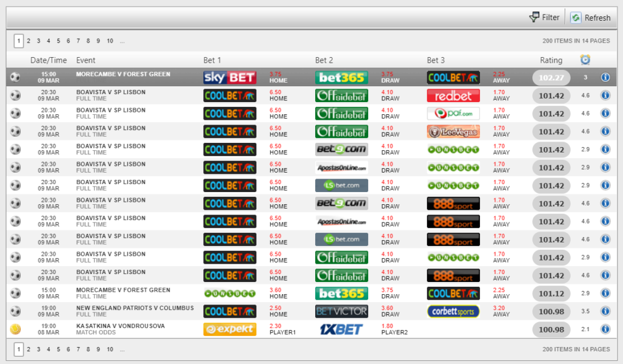The image size is (623, 364).
Task: Click the refresh icon beside the Rating column header
Action: tap(585, 60)
